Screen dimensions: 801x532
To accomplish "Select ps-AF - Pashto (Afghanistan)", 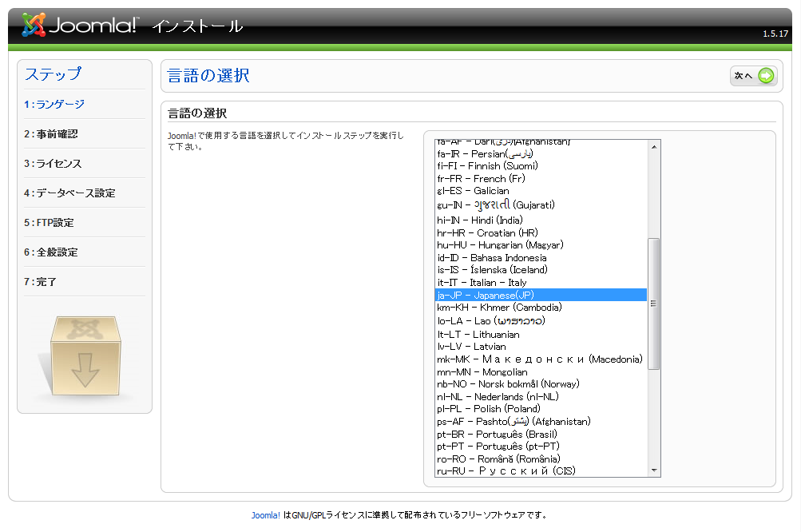I will (541, 422).
